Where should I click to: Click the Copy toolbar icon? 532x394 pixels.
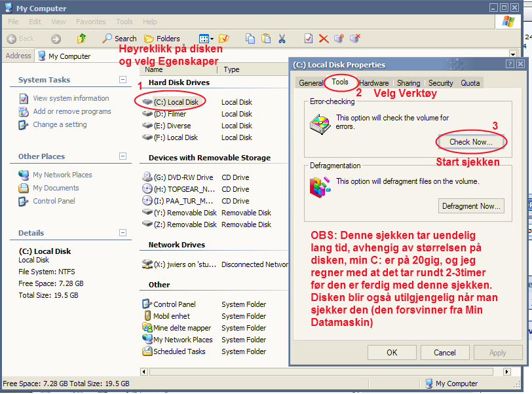point(250,39)
